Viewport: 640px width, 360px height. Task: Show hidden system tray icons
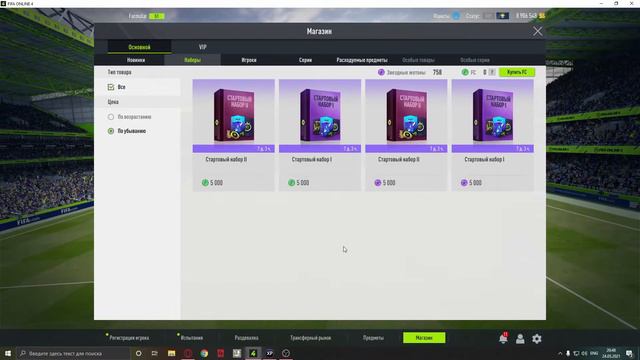(560, 353)
